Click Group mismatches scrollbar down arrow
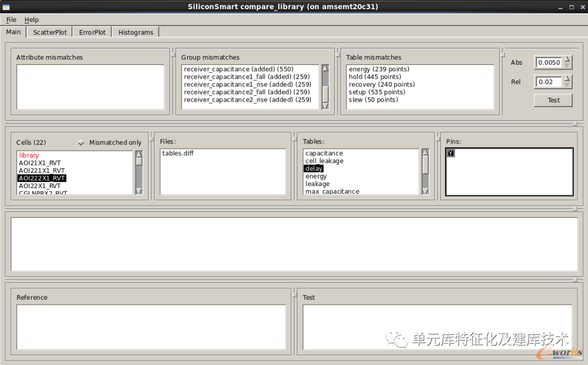Image resolution: width=588 pixels, height=365 pixels. pyautogui.click(x=325, y=106)
